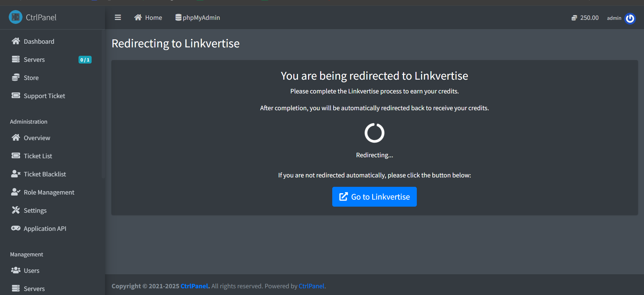Click the Support Ticket icon
Screen dimensions: 644x295
16,96
